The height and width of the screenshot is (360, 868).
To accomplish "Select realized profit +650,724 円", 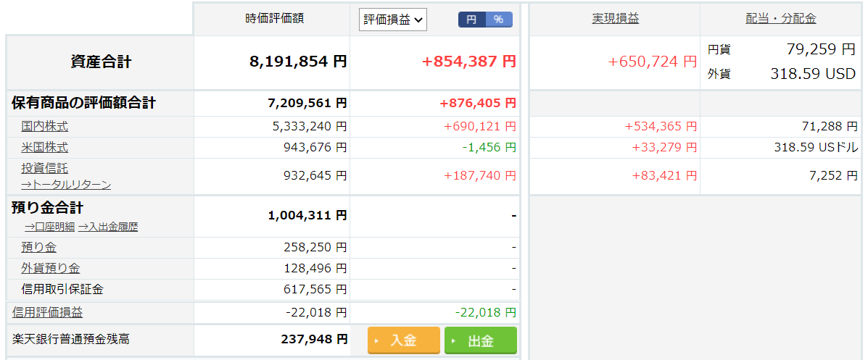I will [x=652, y=62].
